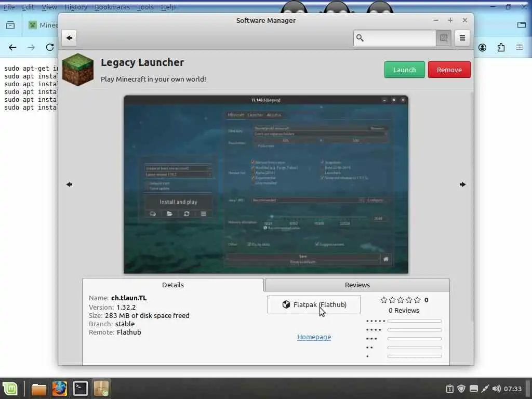Click the browser back arrow
532x399 pixels.
(12, 47)
